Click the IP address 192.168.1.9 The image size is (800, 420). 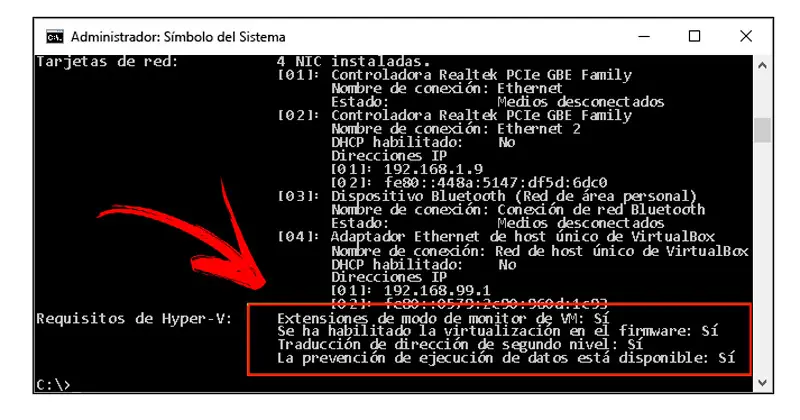433,169
